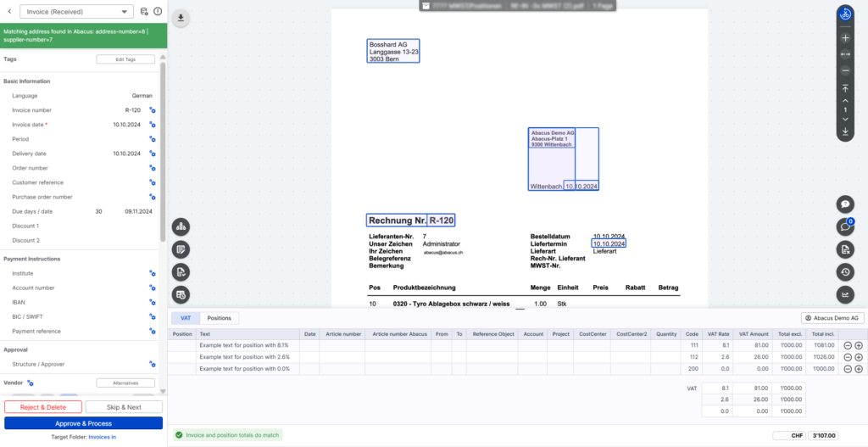
Task: Go back using the left chevron
Action: (x=9, y=11)
